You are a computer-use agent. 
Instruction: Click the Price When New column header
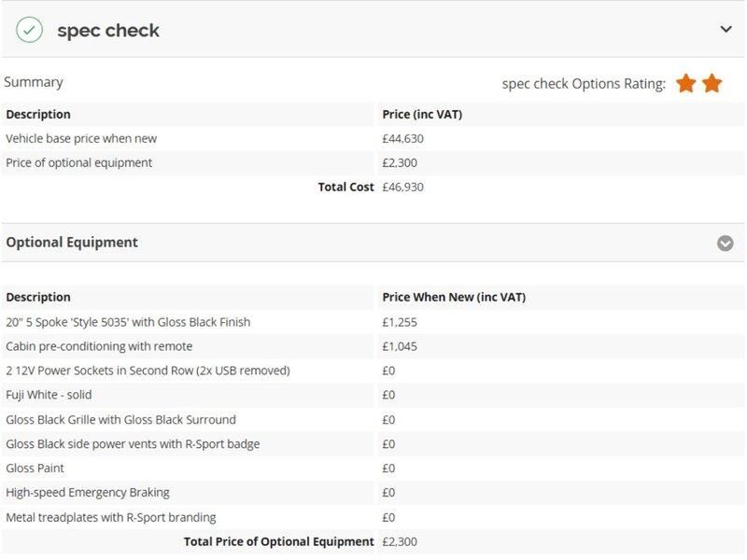pos(454,297)
